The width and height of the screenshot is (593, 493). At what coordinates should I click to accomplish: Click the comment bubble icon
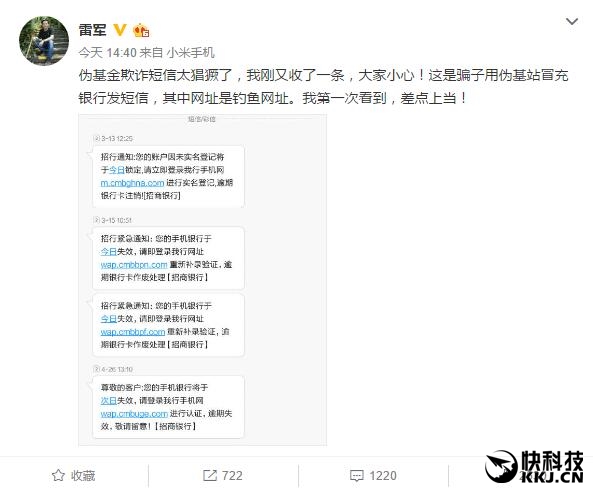click(x=357, y=476)
